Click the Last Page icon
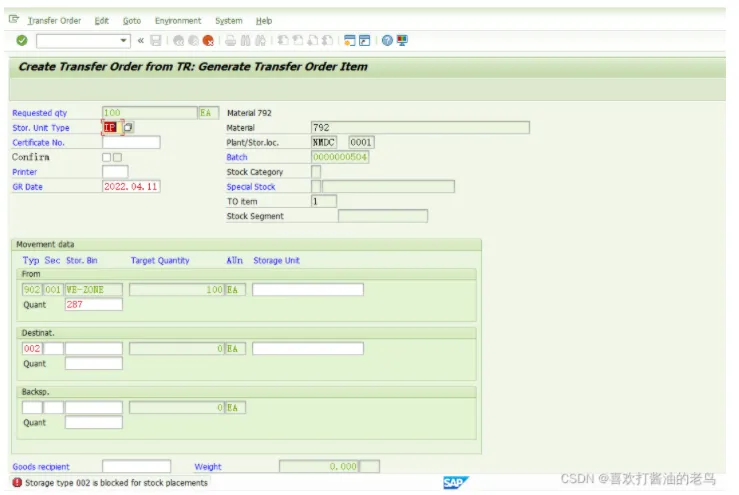 pos(327,41)
